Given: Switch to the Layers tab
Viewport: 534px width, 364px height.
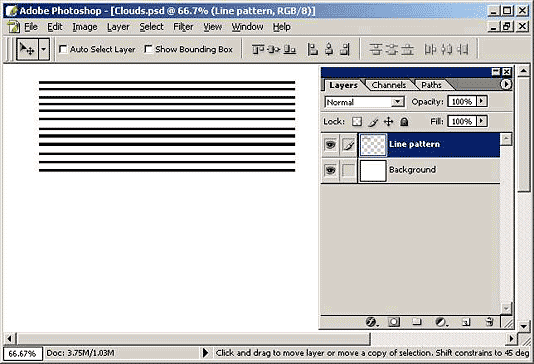Looking at the screenshot, I should coord(343,85).
